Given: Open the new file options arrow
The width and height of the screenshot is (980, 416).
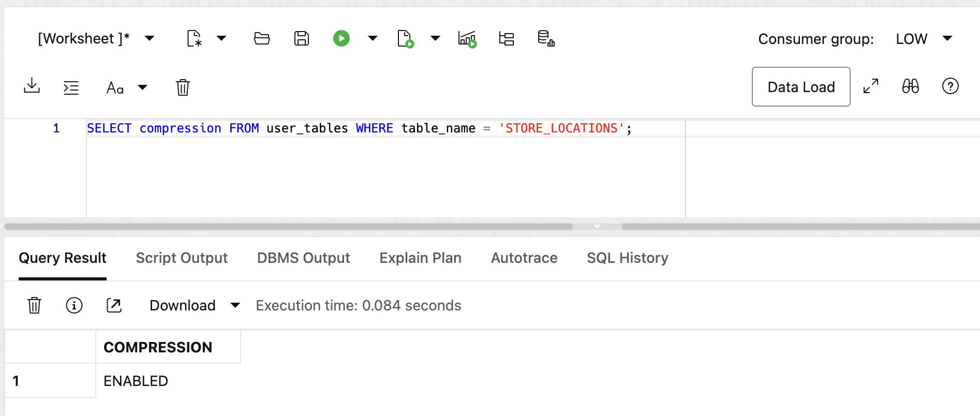Looking at the screenshot, I should pyautogui.click(x=221, y=38).
